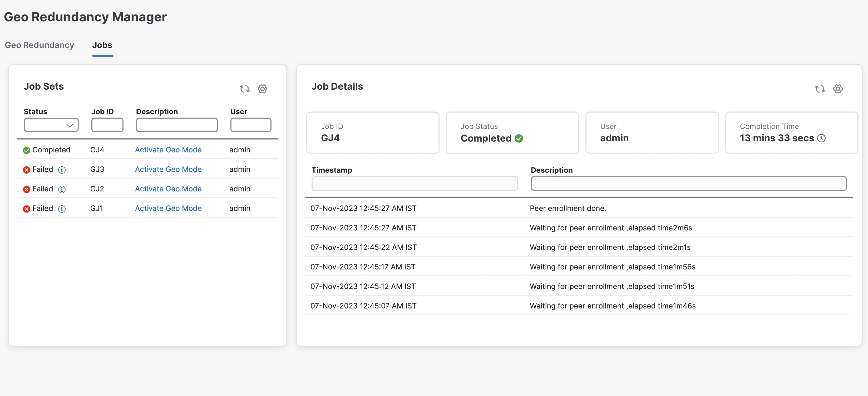Click info icon for failed GJ2 job

pyautogui.click(x=62, y=189)
